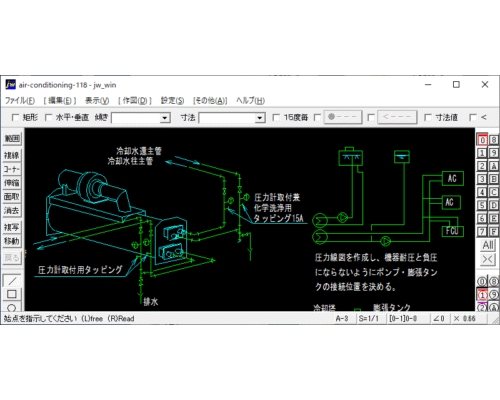
Task: Select layer 8 button
Action: coord(494,140)
